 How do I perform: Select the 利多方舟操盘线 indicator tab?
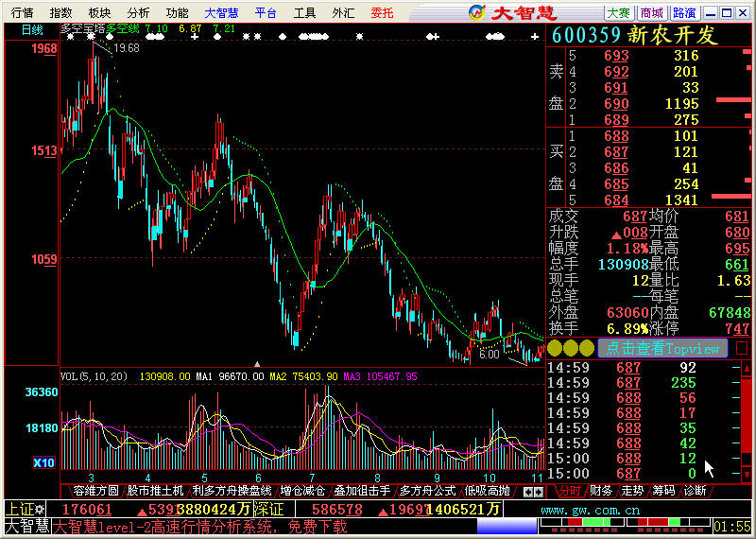pos(232,491)
